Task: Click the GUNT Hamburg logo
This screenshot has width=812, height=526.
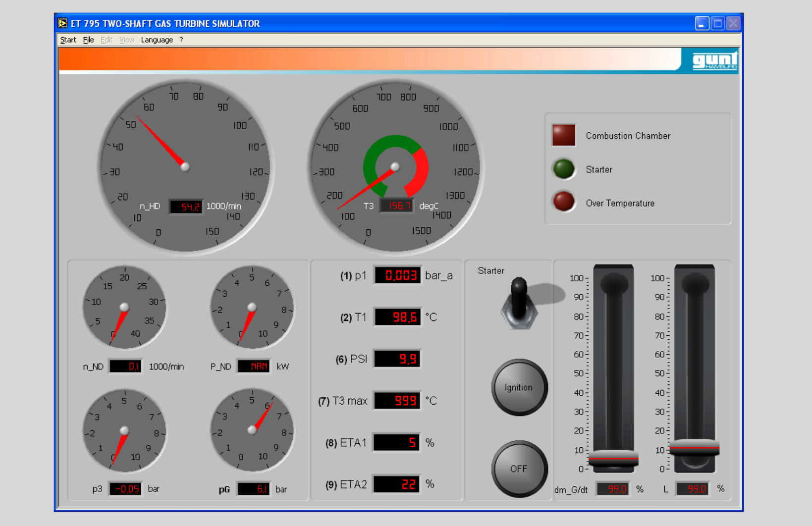Action: 715,61
